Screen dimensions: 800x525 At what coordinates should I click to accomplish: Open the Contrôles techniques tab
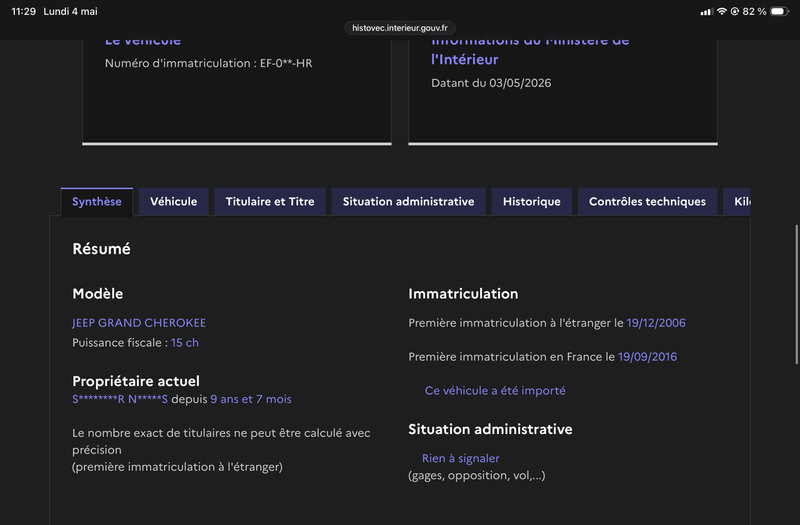click(647, 202)
